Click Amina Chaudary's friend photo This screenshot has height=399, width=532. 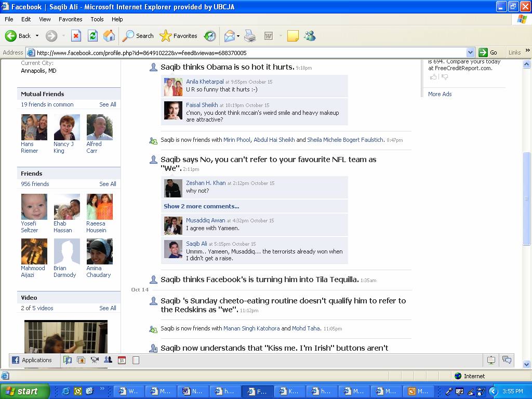(99, 251)
